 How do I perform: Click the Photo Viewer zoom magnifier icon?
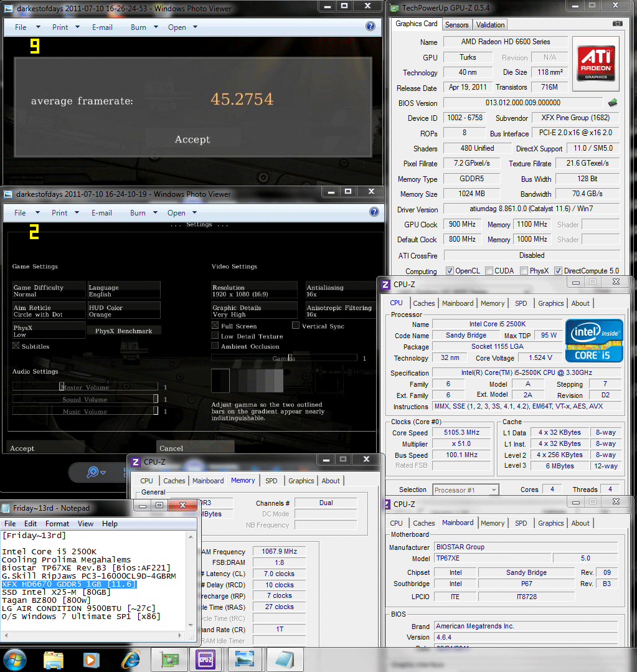93,472
